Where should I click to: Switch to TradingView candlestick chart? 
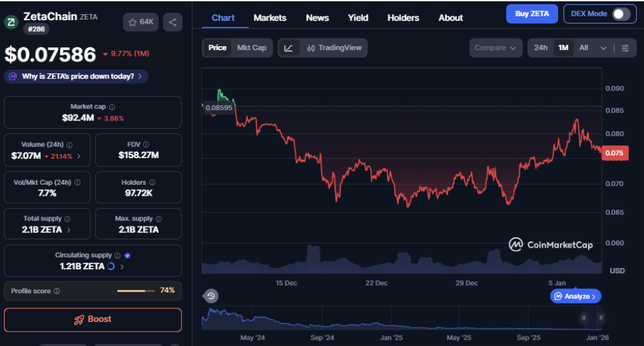coord(334,48)
